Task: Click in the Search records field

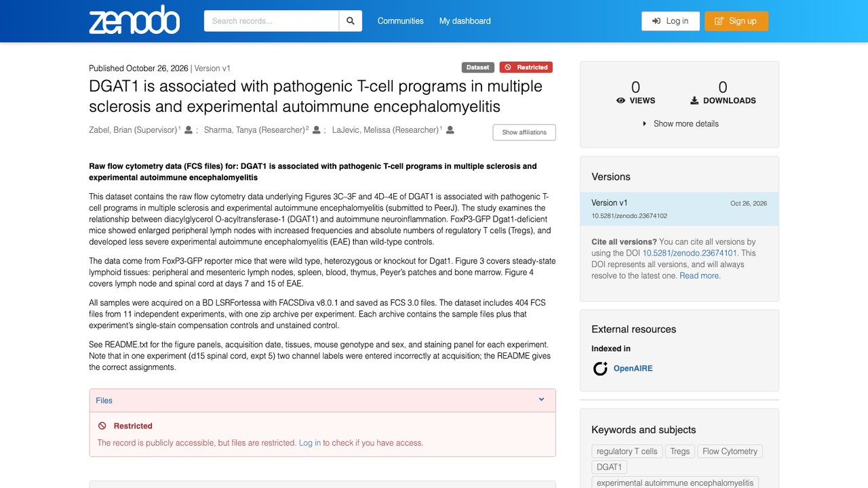Action: pos(271,21)
